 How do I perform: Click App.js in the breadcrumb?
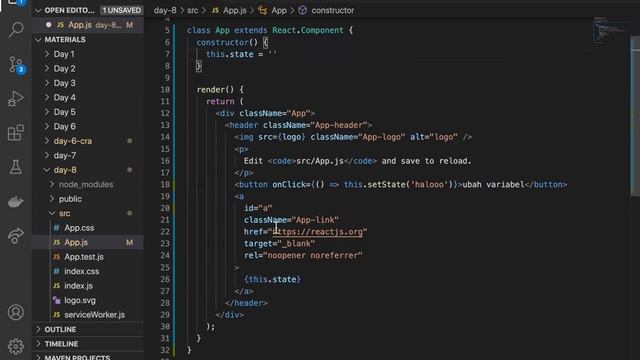[x=234, y=10]
